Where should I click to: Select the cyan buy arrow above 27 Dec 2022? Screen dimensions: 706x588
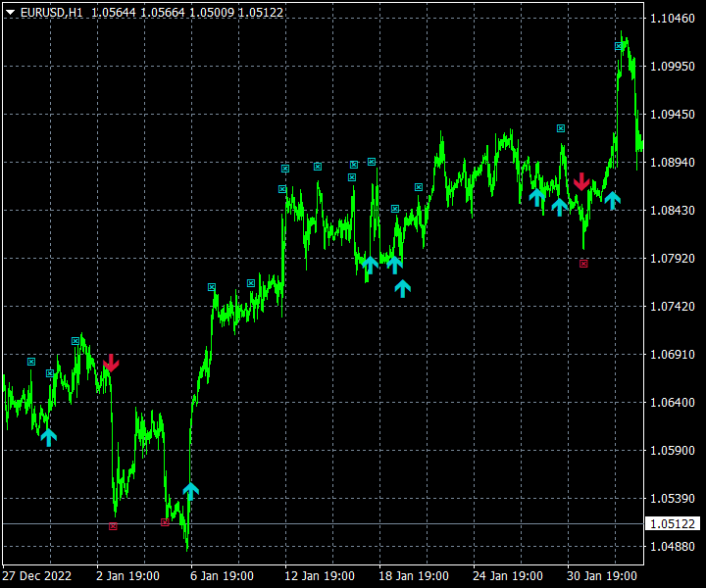point(49,437)
